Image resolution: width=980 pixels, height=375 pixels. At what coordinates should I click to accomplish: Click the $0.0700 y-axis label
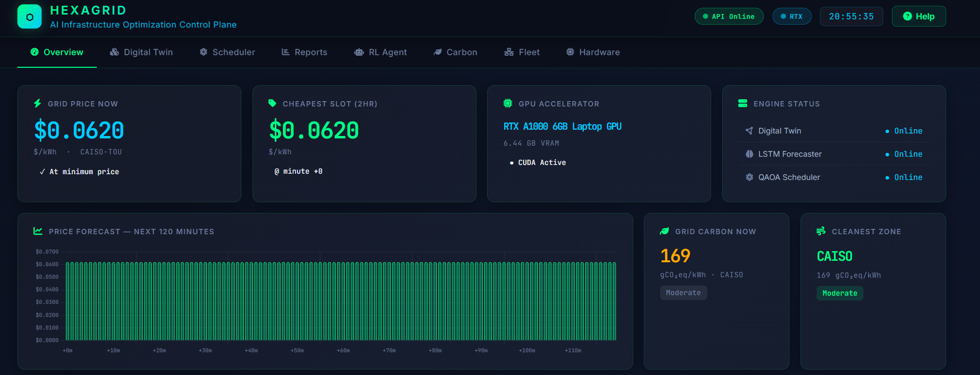47,252
